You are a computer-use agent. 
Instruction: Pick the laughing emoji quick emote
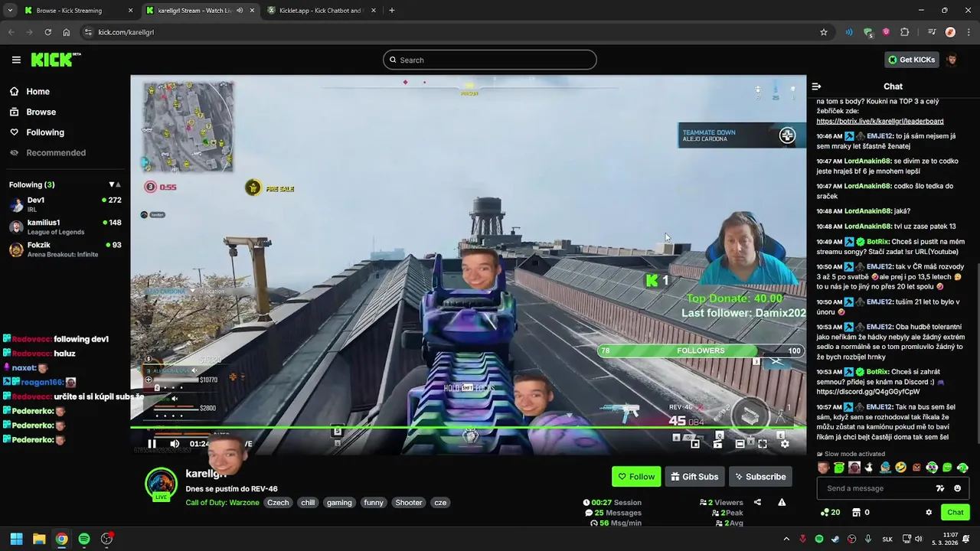coord(900,468)
